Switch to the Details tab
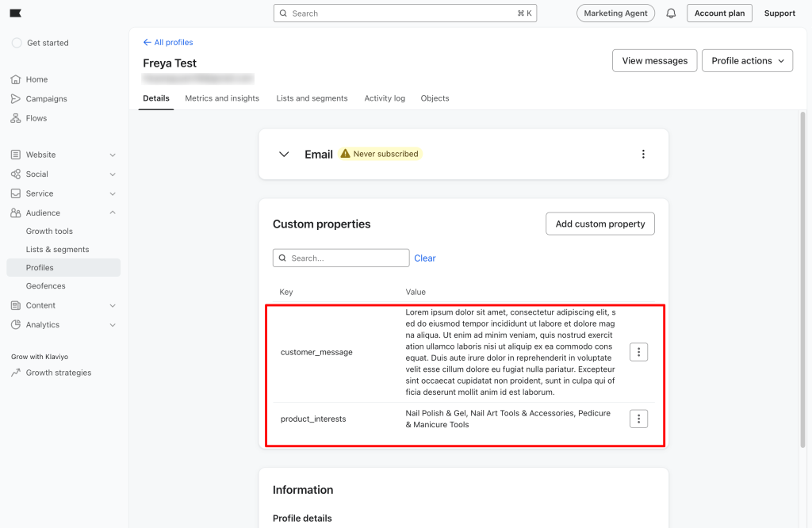812x528 pixels. click(156, 98)
